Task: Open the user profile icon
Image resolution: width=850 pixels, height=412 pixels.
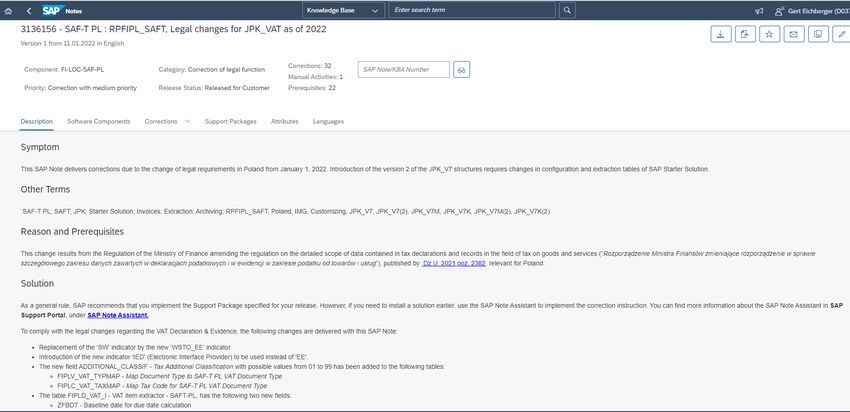Action: [779, 10]
